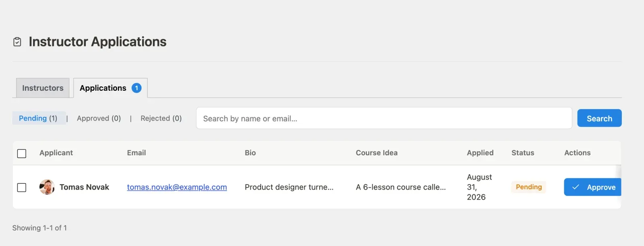This screenshot has height=246, width=644.
Task: Click the 'Showing 1-1 of 1' text
Action: pyautogui.click(x=39, y=228)
